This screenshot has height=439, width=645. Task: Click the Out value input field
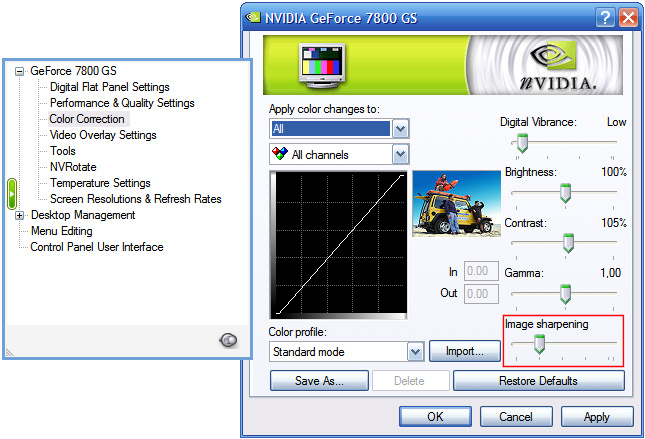click(x=481, y=294)
